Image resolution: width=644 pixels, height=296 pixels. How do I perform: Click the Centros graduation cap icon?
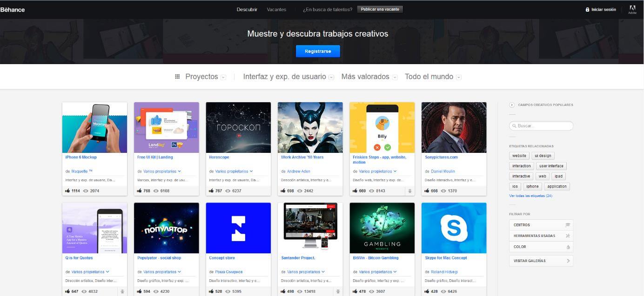(568, 225)
